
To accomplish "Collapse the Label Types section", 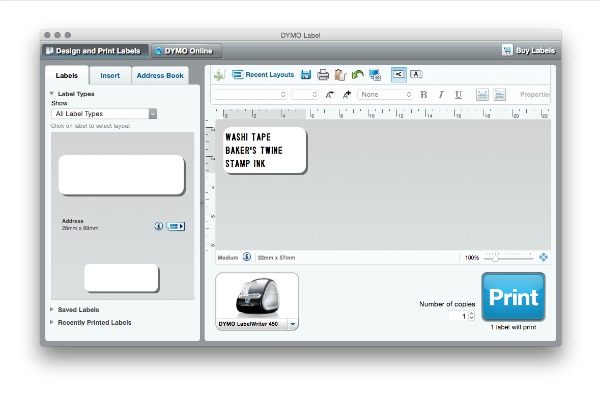I will coord(52,93).
